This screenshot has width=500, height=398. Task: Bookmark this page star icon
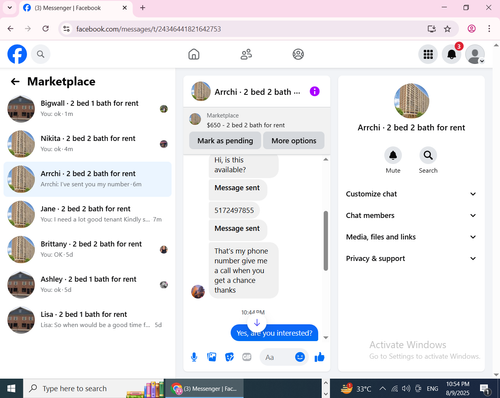pyautogui.click(x=447, y=29)
